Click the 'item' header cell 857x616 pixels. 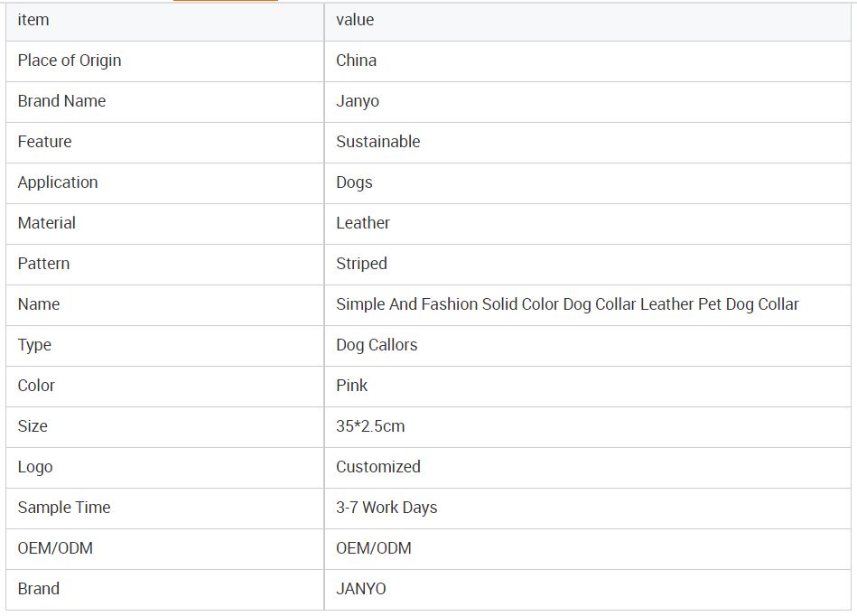pyautogui.click(x=33, y=20)
